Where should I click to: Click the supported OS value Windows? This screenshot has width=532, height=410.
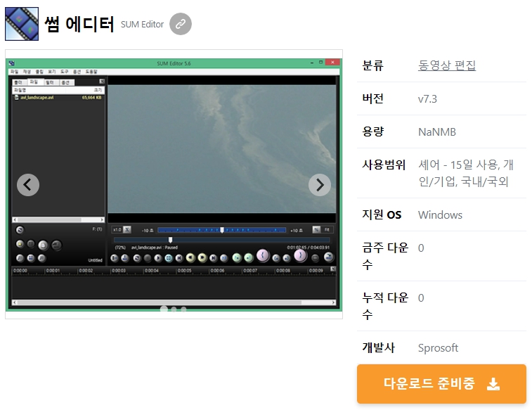tap(440, 214)
